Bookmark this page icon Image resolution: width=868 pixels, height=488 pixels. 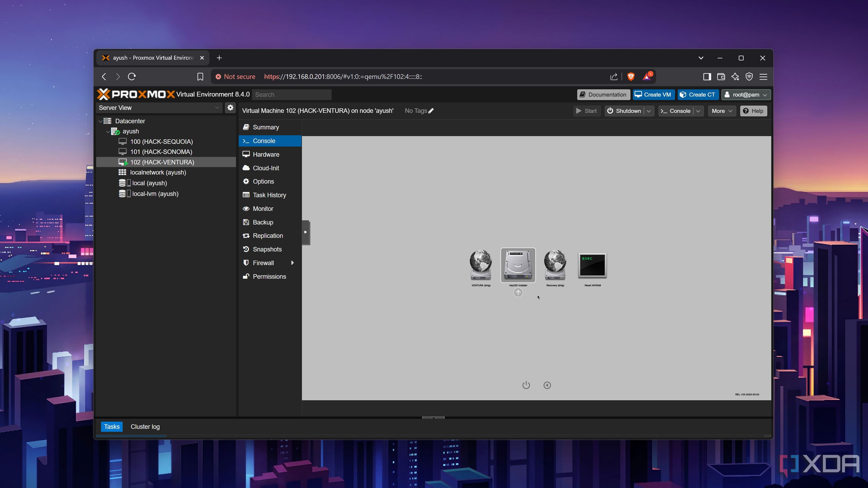(200, 77)
